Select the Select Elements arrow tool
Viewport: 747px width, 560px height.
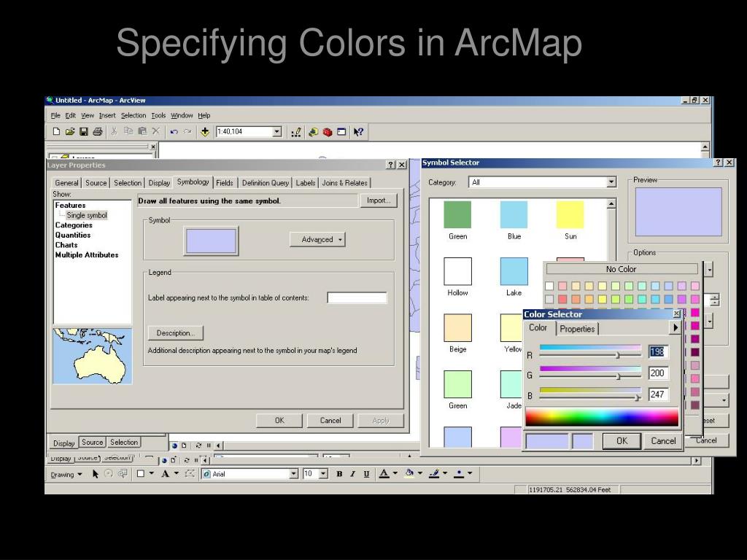coord(96,474)
